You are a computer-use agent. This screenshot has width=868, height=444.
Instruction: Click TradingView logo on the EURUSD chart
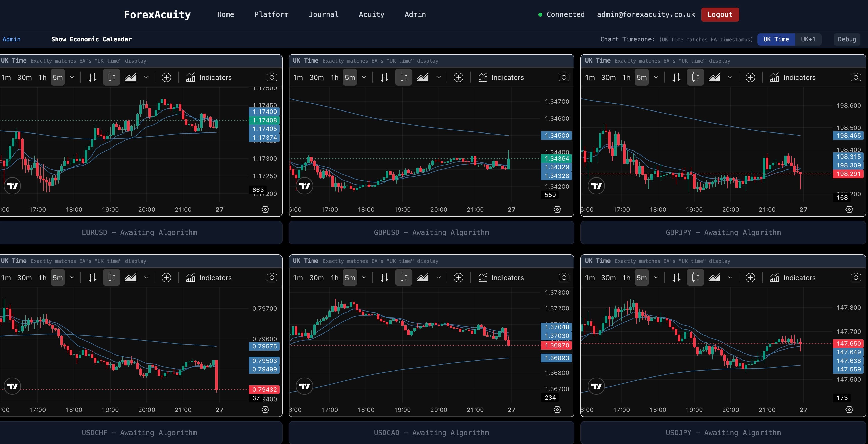[12, 186]
